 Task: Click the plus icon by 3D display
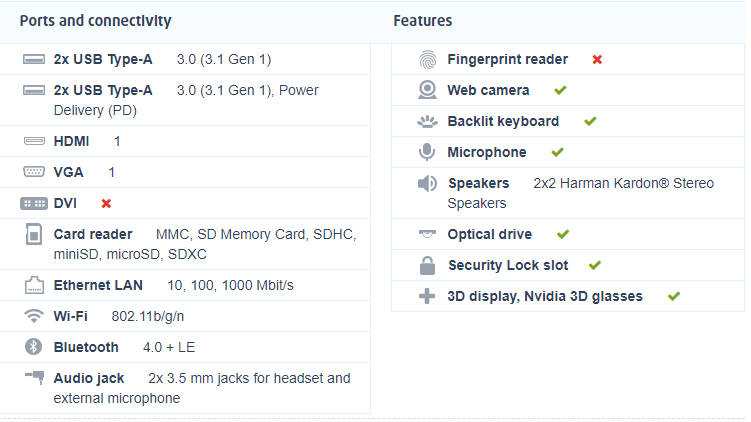(428, 296)
